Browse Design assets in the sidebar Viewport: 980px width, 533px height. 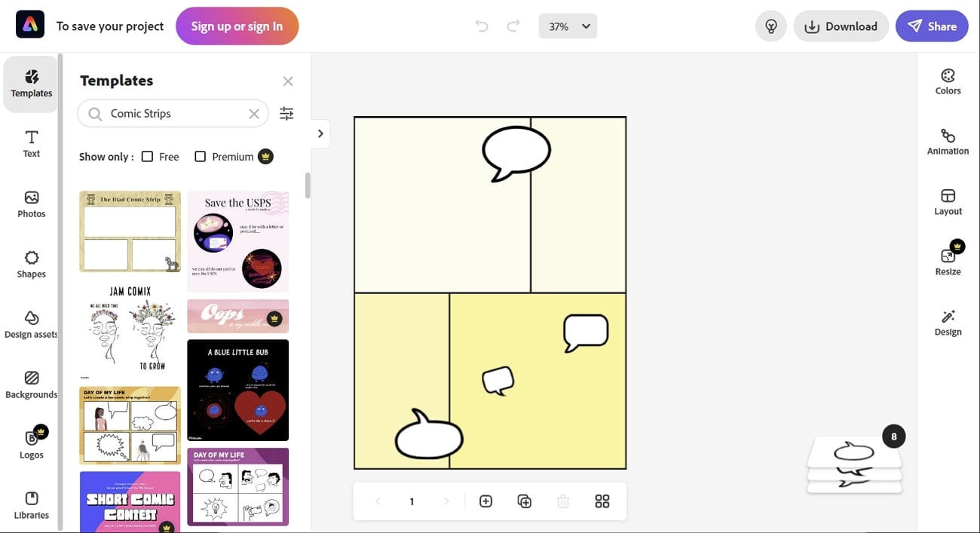click(31, 324)
